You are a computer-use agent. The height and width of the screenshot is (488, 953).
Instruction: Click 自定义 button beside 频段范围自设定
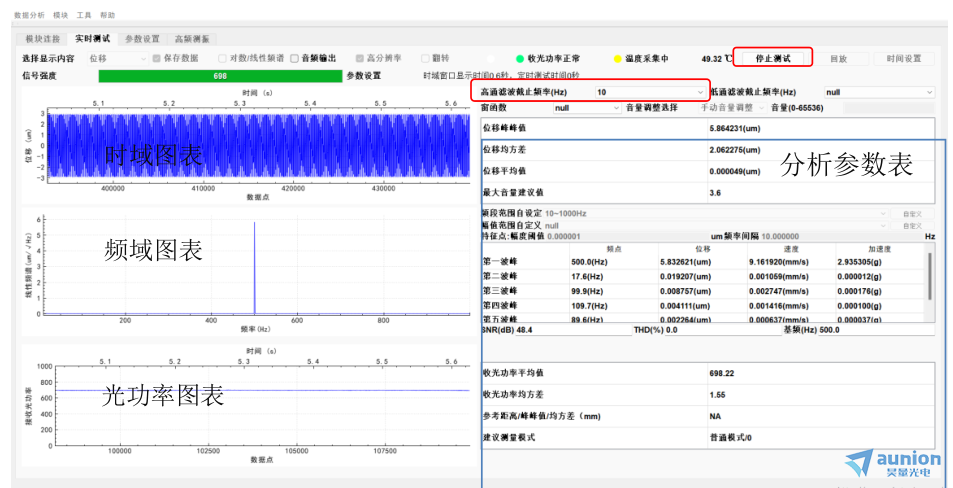pos(912,213)
